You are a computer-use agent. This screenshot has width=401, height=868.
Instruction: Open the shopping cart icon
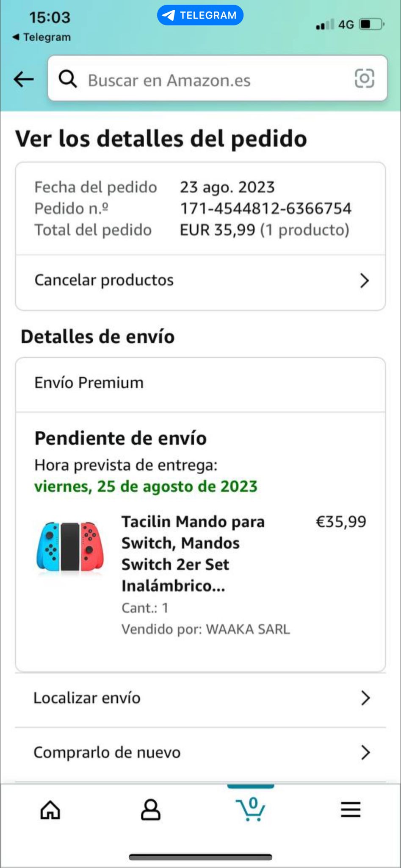251,809
